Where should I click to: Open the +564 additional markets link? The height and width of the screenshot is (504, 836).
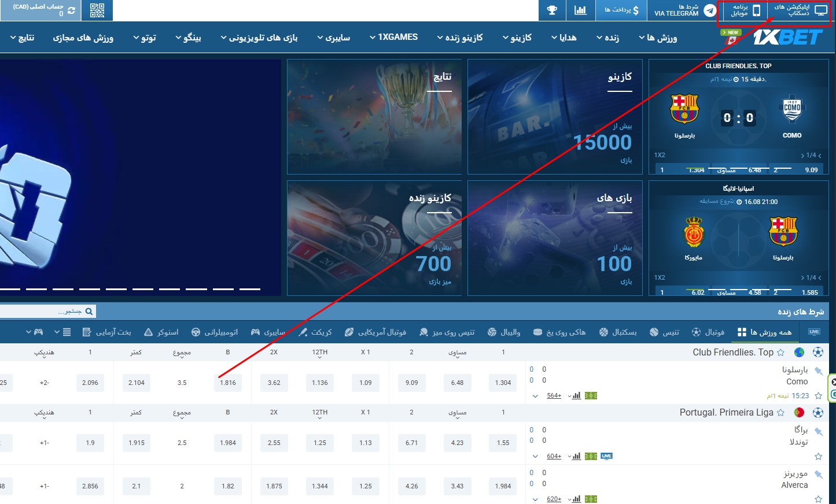pyautogui.click(x=554, y=396)
